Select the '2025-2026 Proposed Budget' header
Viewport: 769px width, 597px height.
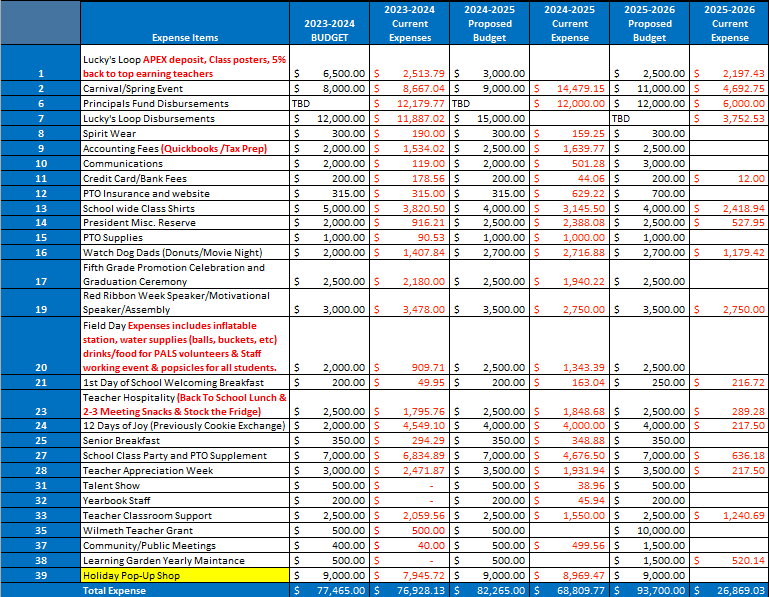coord(649,23)
